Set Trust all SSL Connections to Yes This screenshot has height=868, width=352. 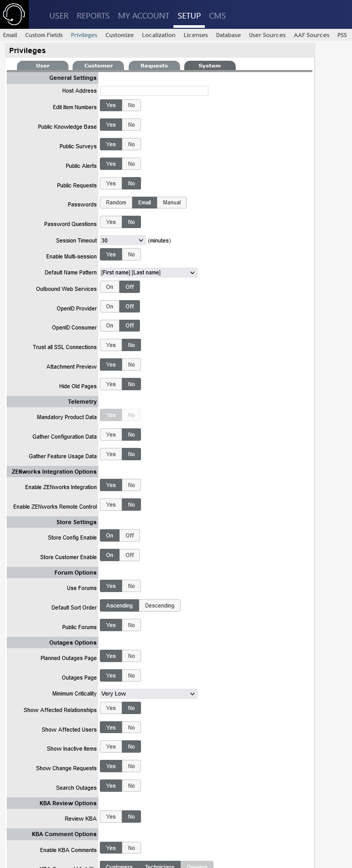[x=111, y=345]
